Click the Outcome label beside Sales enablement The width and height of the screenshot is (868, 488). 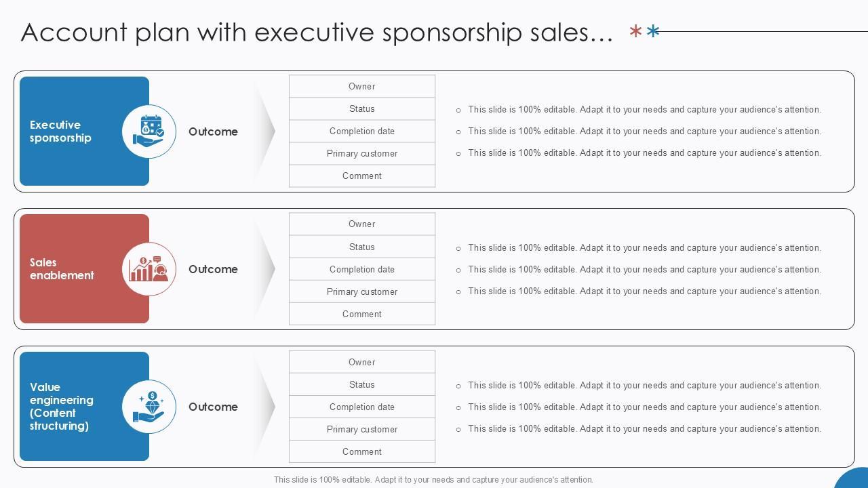(213, 269)
